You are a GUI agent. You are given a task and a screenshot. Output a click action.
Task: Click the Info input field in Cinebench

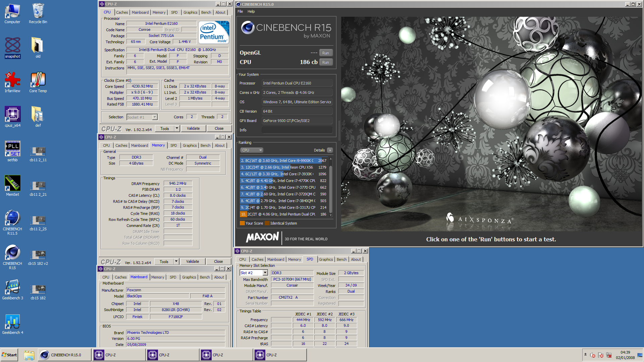click(x=297, y=130)
